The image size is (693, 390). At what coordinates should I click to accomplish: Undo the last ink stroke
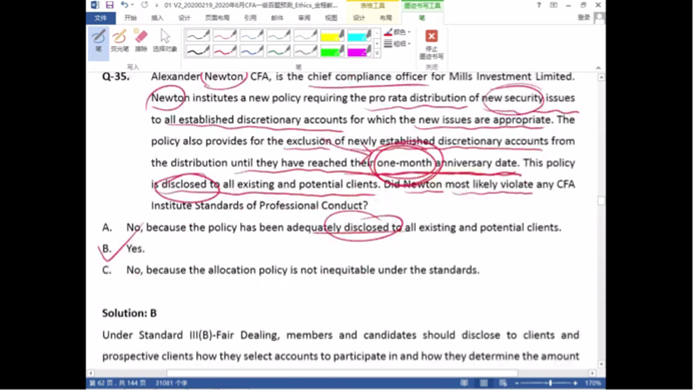(125, 5)
